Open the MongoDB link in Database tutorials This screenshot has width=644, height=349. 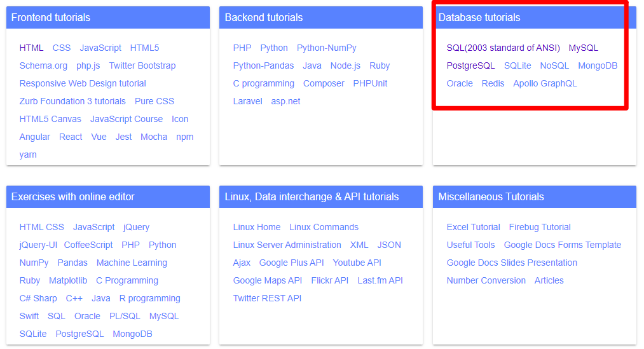click(x=597, y=65)
